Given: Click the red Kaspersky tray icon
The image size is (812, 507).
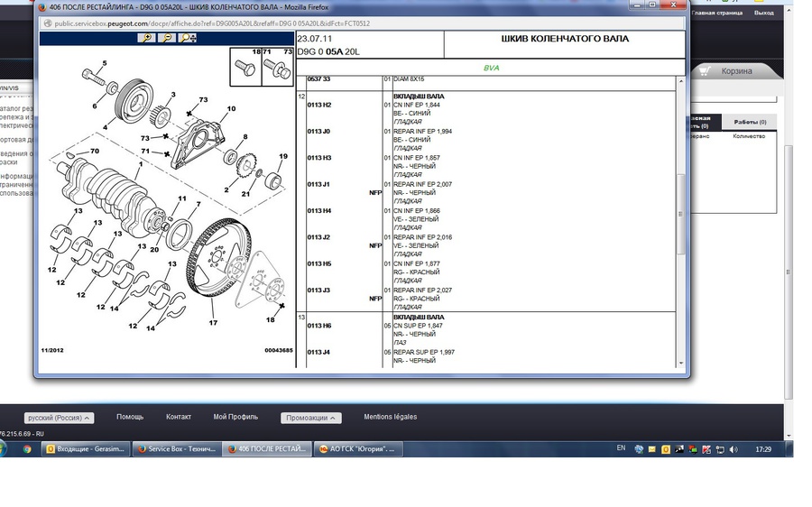Looking at the screenshot, I should click(x=706, y=449).
